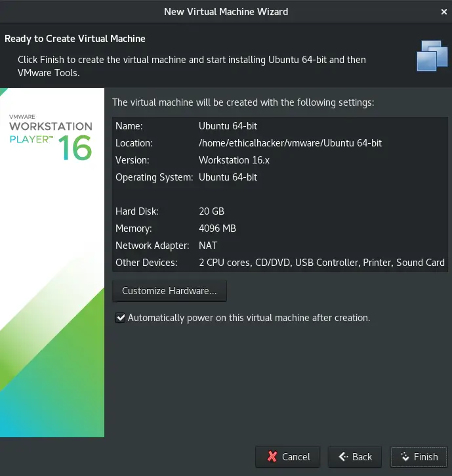The width and height of the screenshot is (452, 476).
Task: Click the VMware Workstation Player 16 logo
Action: point(51,137)
